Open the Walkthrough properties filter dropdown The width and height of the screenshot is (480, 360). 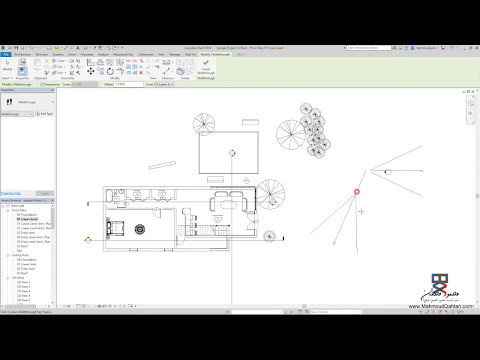(17, 114)
